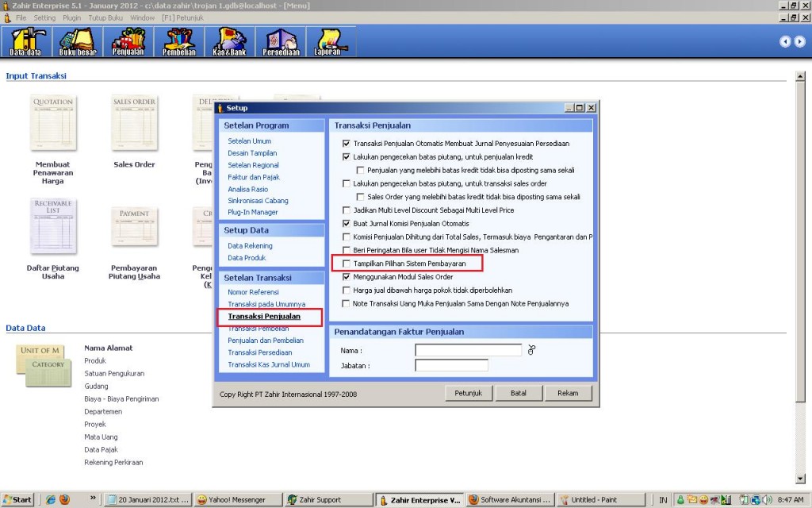The image size is (812, 508).
Task: Open the Persediaan module
Action: pyautogui.click(x=281, y=41)
